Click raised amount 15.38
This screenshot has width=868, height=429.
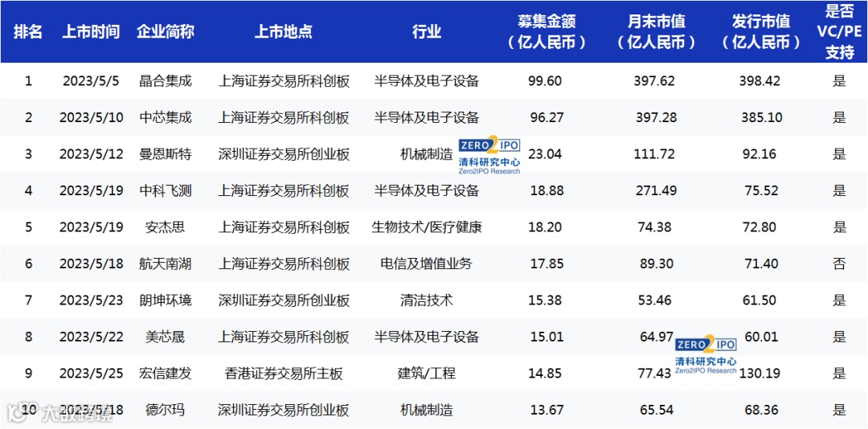[x=545, y=300]
